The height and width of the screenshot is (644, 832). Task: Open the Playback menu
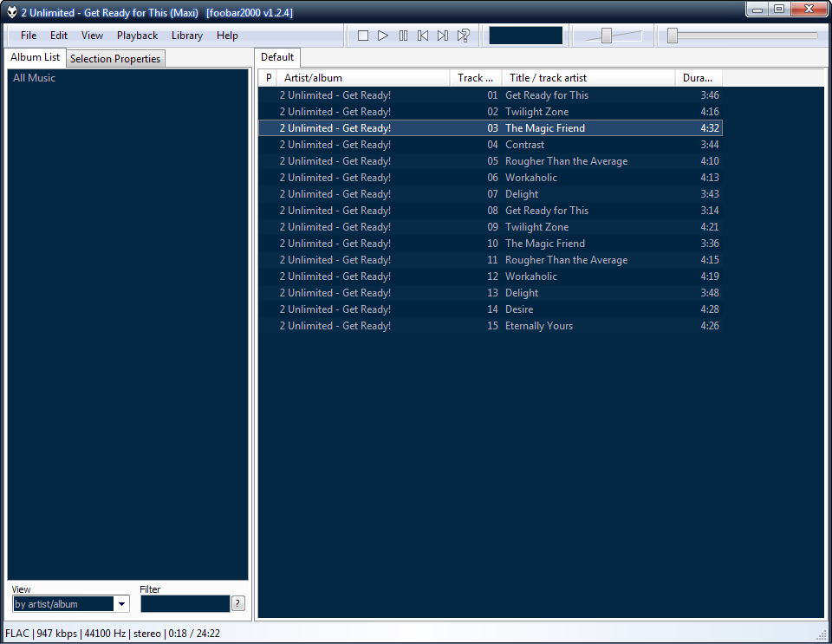click(x=138, y=36)
